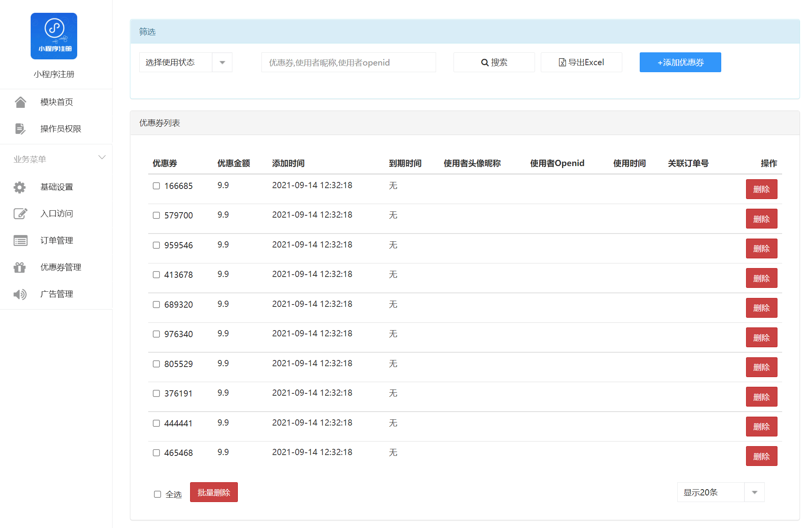Click the 广告管理 speaker icon
Viewport: 812px width, 528px height.
20,294
